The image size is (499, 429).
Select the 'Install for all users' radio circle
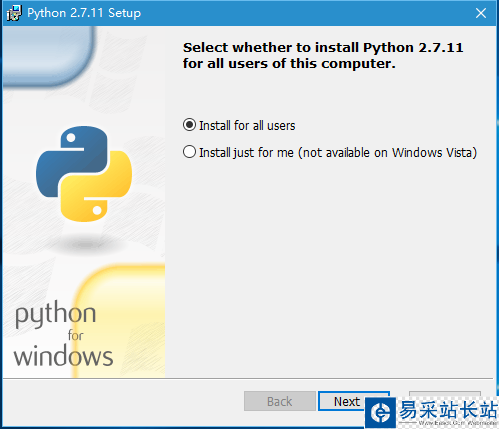click(x=189, y=125)
